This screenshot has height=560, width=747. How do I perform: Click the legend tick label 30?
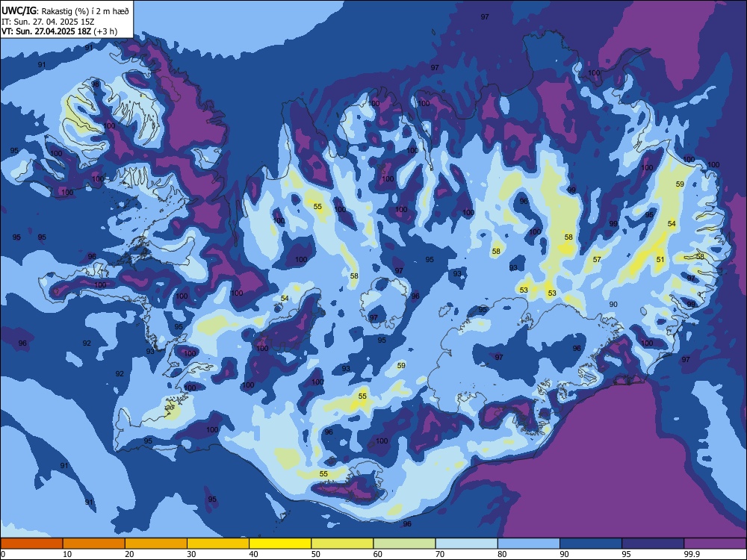(191, 554)
